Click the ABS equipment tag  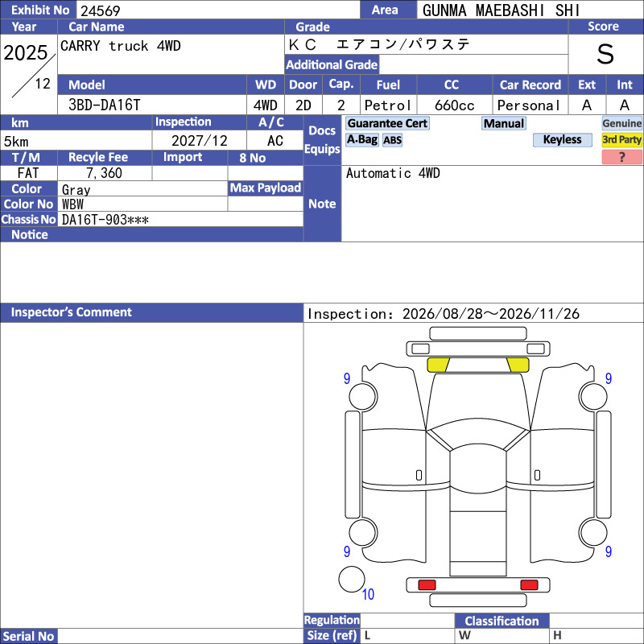(392, 140)
